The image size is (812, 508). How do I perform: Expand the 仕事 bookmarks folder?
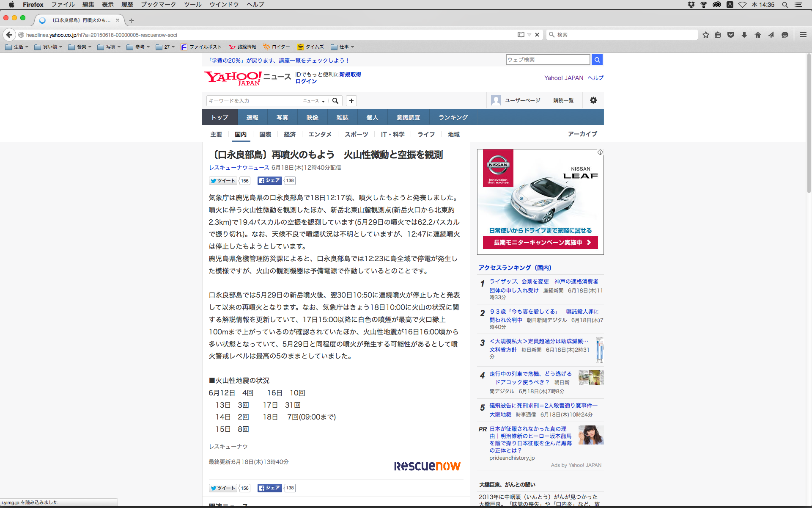(x=343, y=47)
